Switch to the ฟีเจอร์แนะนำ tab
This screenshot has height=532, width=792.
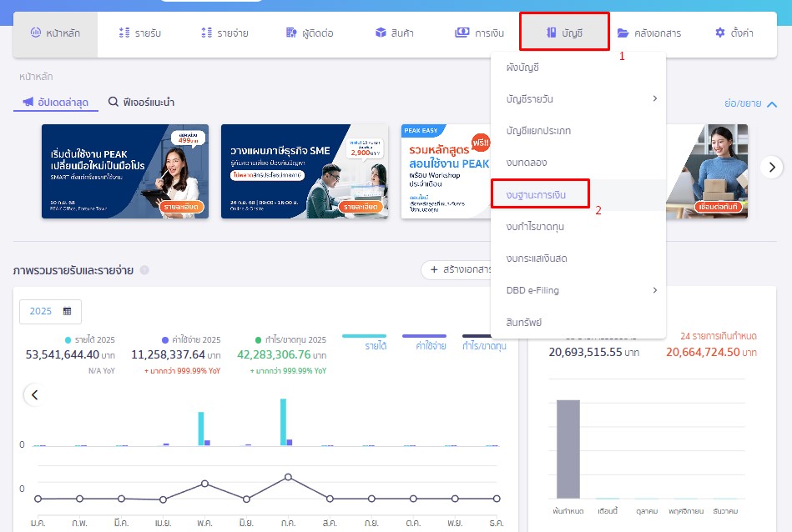(x=141, y=103)
